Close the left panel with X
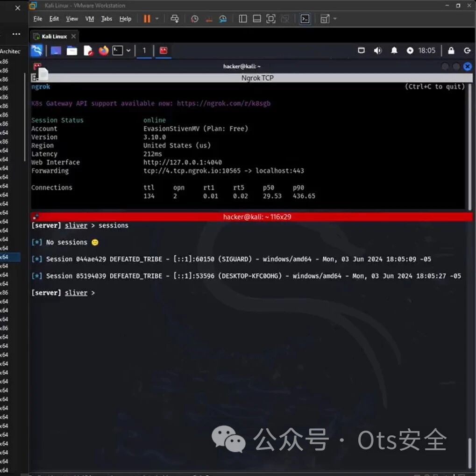The image size is (476, 476). coord(18,8)
